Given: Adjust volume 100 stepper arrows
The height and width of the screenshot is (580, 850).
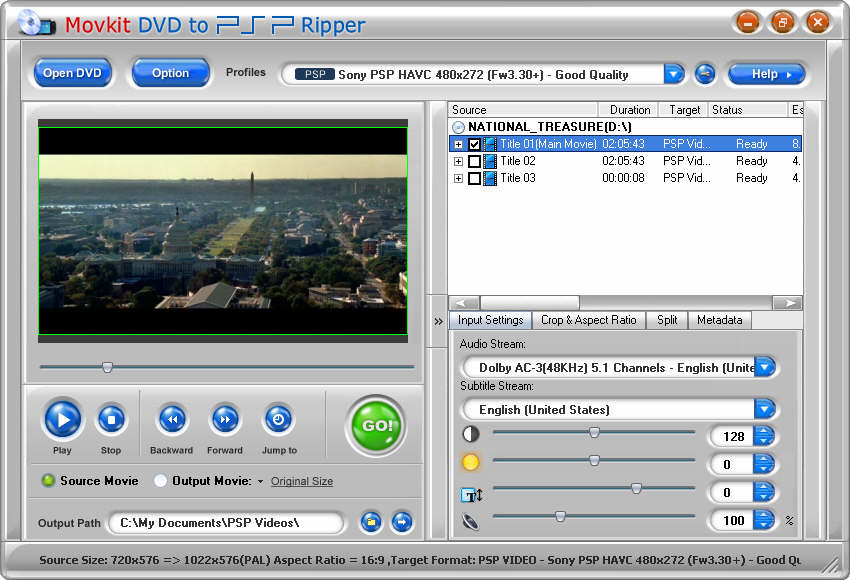Looking at the screenshot, I should click(764, 520).
